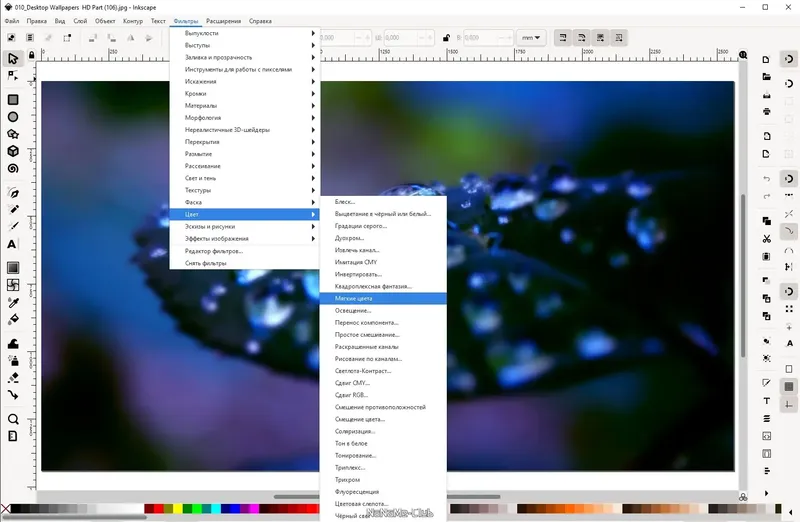Choose Тонирование... entry

[383, 456]
